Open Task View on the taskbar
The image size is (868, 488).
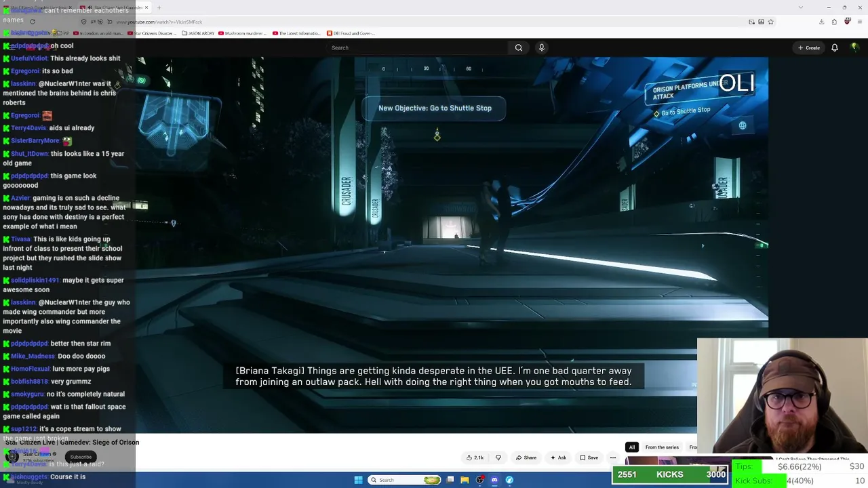tap(450, 480)
